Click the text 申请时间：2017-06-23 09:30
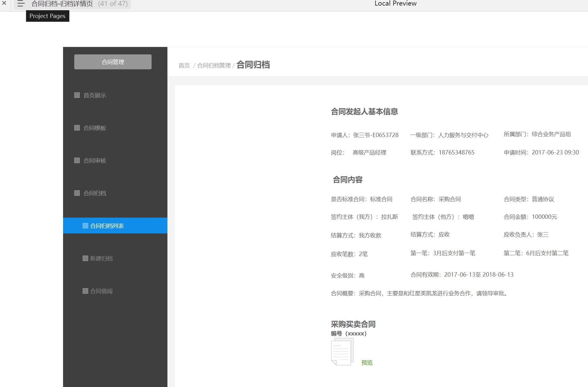The image size is (588, 387). (x=541, y=153)
